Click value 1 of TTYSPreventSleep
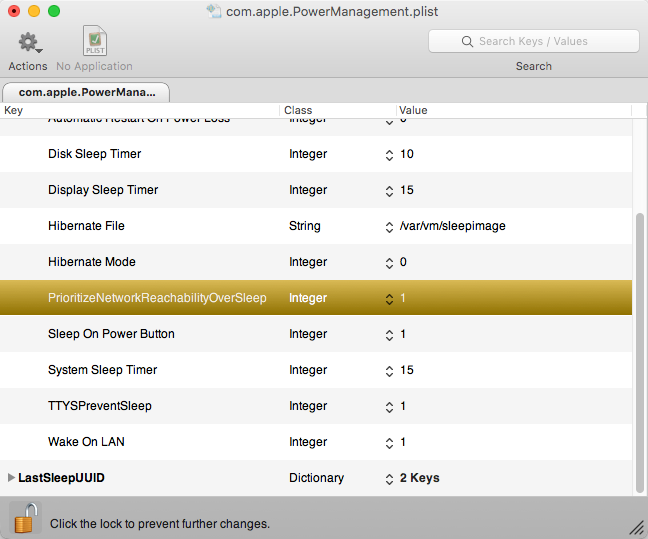This screenshot has width=648, height=539. [x=403, y=405]
